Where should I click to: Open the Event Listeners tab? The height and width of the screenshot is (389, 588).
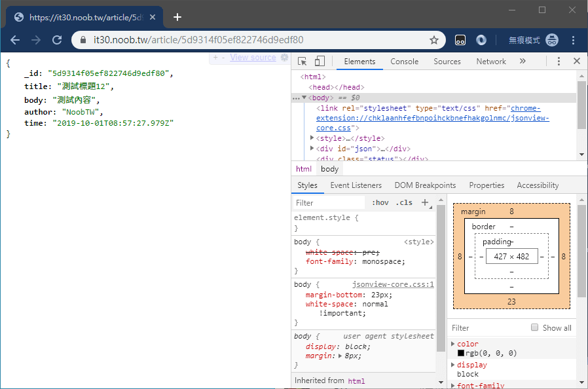tap(356, 185)
